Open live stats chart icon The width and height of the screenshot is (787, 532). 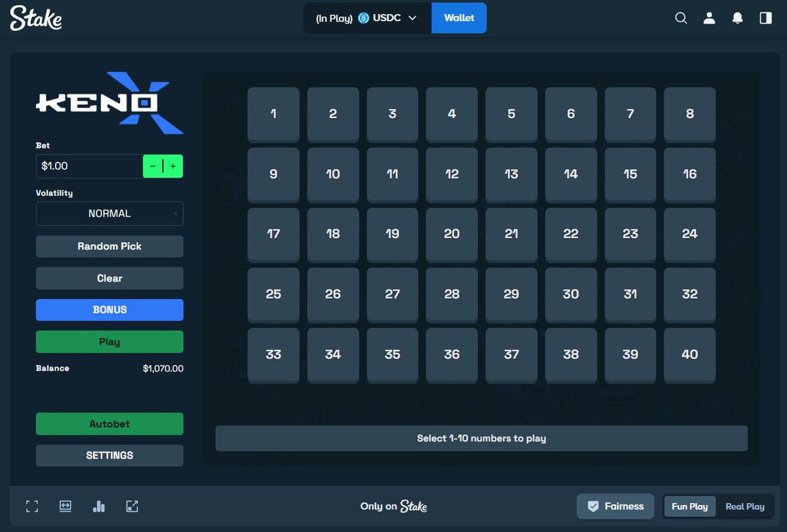99,506
